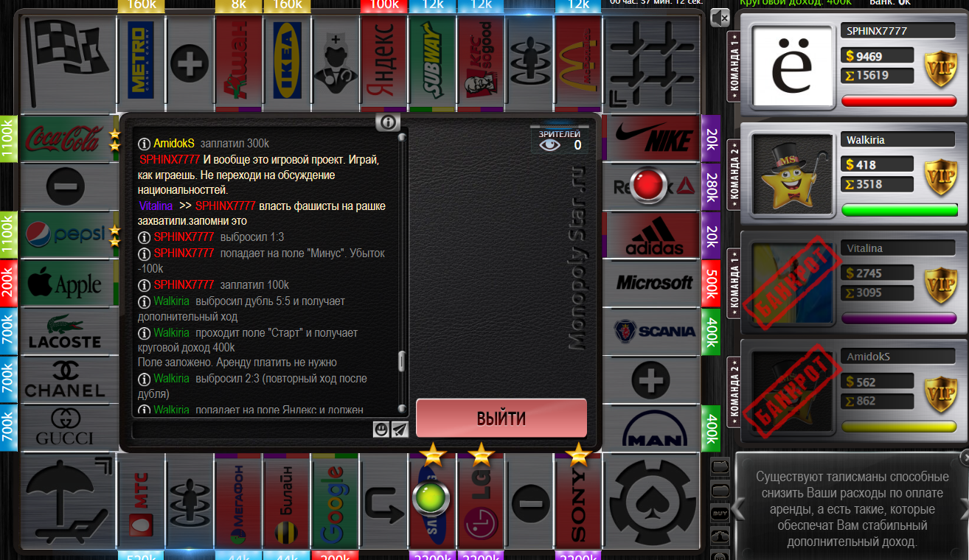
Task: Open the SONY property cell
Action: point(578,503)
